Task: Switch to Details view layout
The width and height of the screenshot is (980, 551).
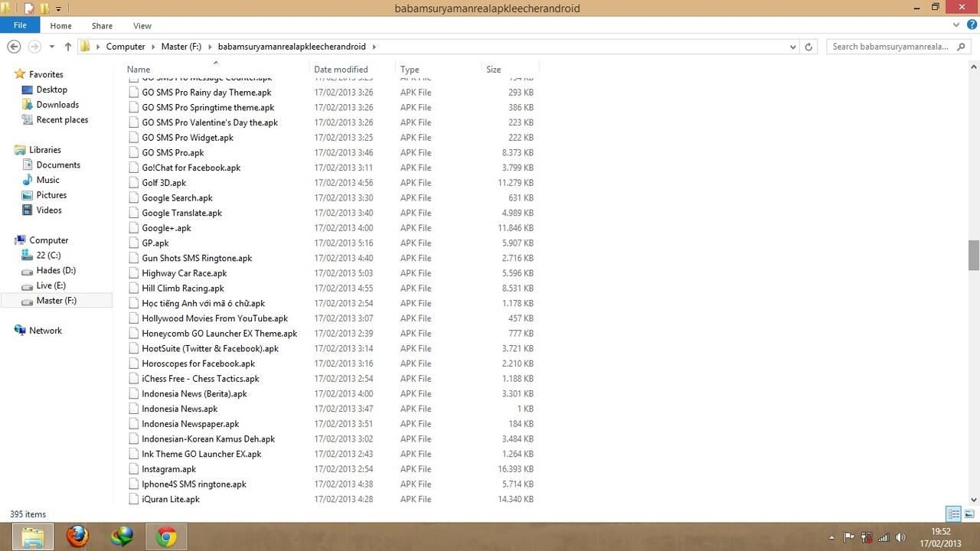Action: point(954,514)
